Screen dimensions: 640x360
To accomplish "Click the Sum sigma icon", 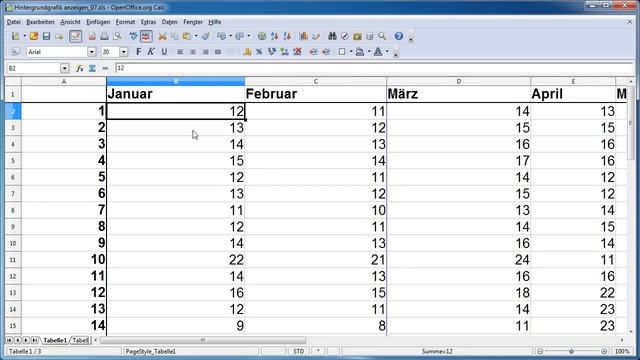I will pos(92,68).
